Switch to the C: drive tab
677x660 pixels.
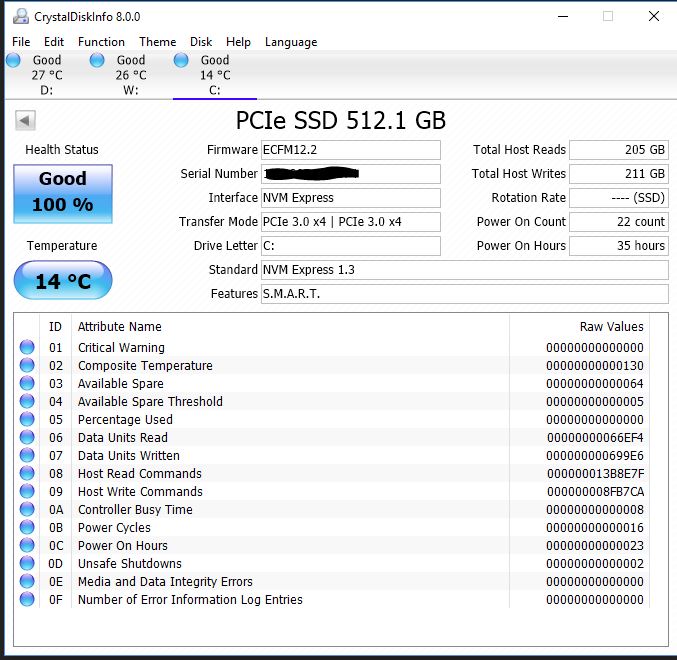(214, 75)
